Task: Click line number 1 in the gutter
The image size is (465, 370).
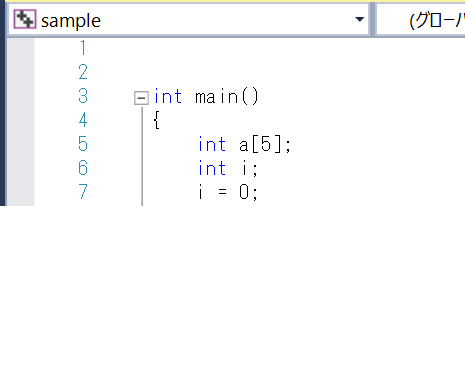Action: [x=83, y=48]
